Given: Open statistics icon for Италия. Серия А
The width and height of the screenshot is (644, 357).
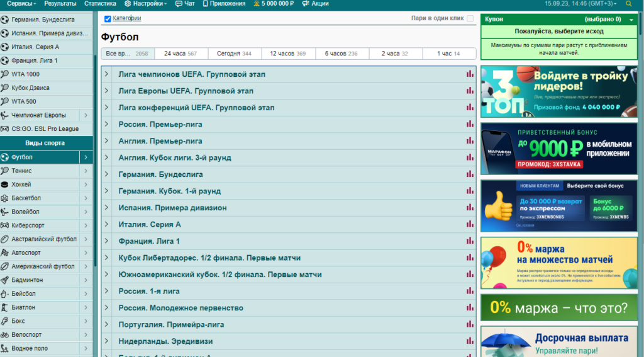Looking at the screenshot, I should pyautogui.click(x=470, y=224).
